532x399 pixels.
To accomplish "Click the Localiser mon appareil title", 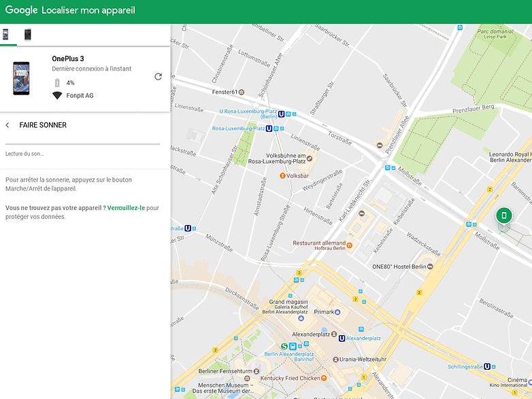I will (88, 10).
